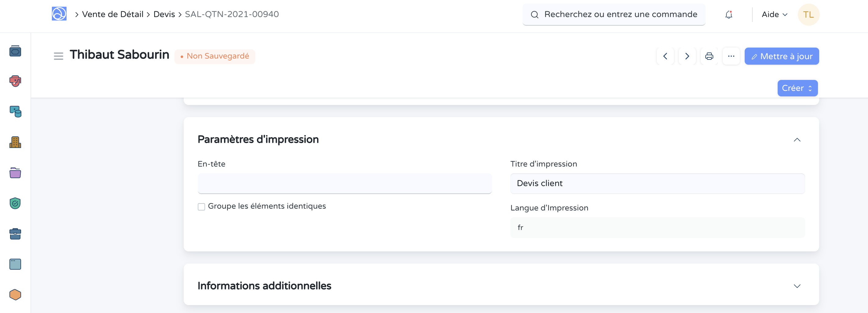Open the briefcase module icon in the sidebar

pos(15,234)
